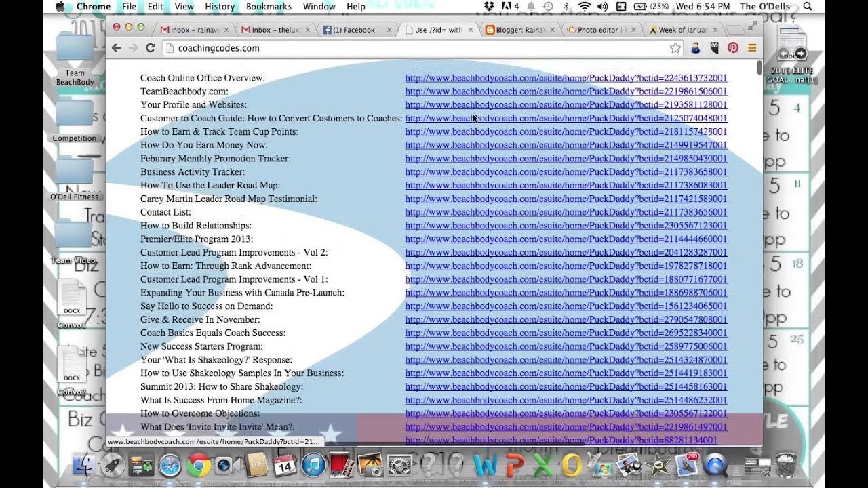The image size is (868, 488).
Task: Open QuickTime Player from the Dock
Action: [716, 465]
